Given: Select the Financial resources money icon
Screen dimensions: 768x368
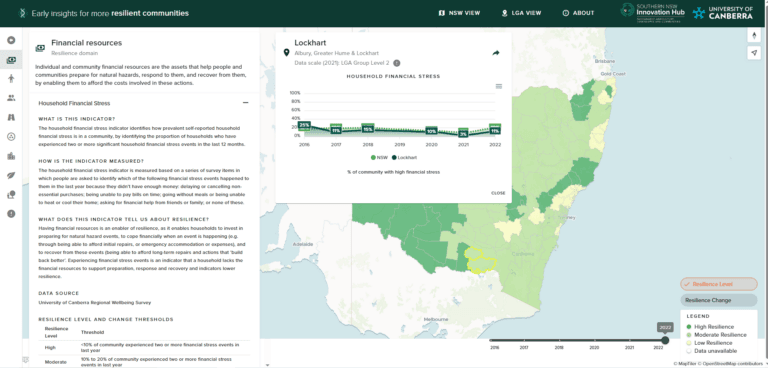Looking at the screenshot, I should point(11,60).
